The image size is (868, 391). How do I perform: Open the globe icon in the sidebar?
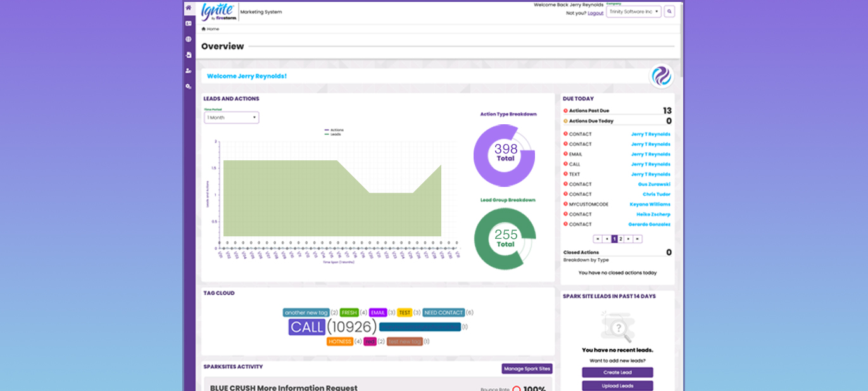[188, 39]
